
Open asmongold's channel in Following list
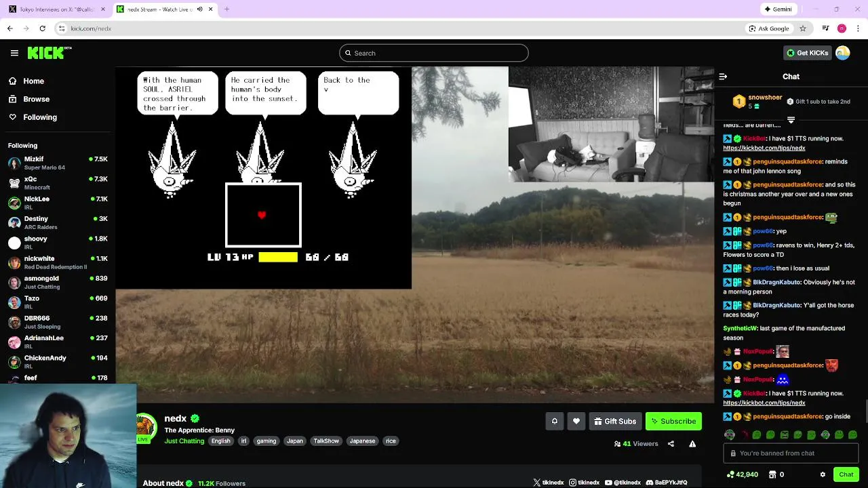(x=58, y=282)
